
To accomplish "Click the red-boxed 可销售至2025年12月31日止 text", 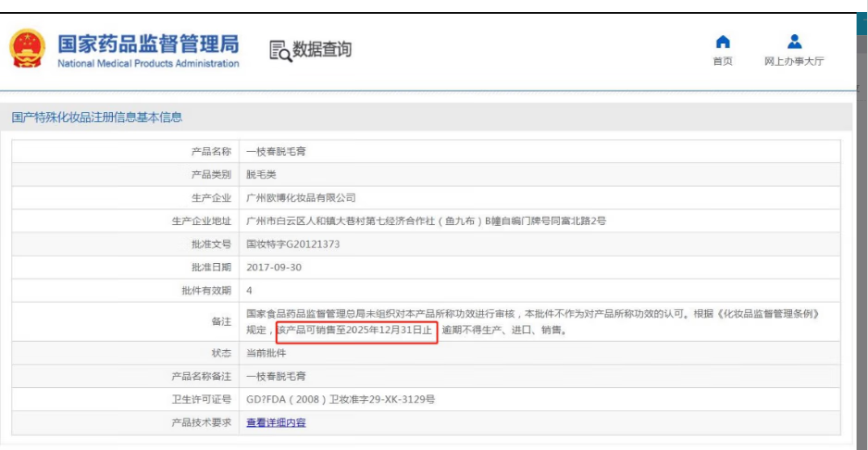I will pos(356,331).
